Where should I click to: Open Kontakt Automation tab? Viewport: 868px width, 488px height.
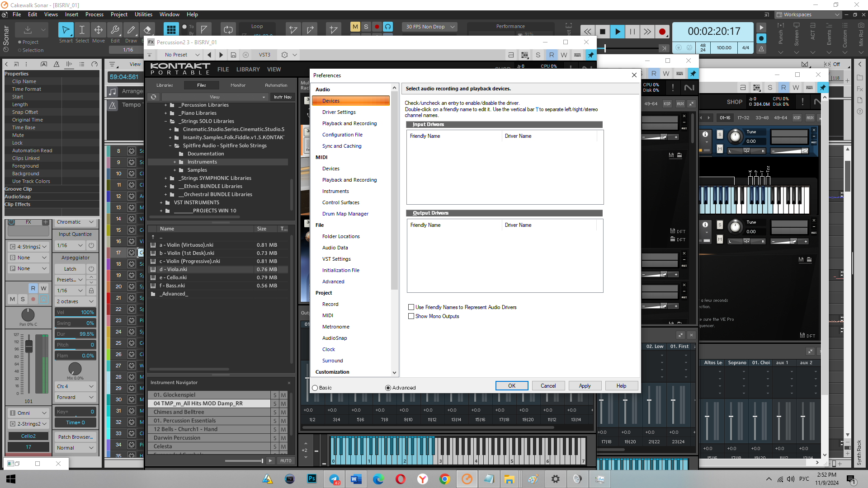tap(276, 85)
